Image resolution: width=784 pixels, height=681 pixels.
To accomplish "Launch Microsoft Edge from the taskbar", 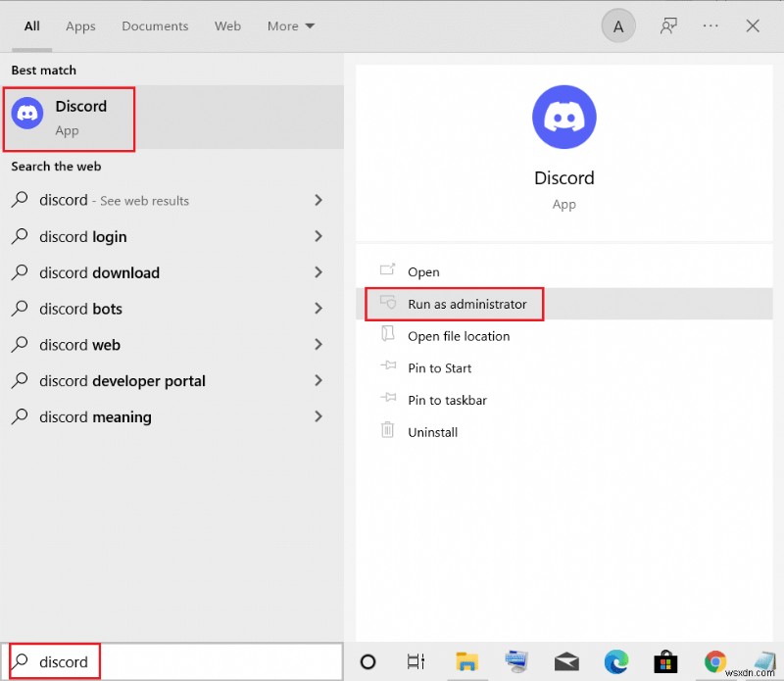I will 615,661.
